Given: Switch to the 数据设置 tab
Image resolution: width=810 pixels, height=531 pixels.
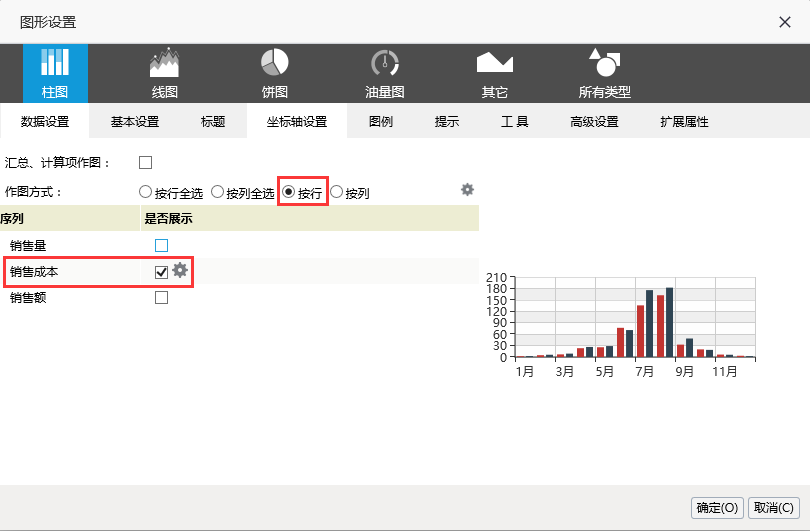Looking at the screenshot, I should point(45,121).
